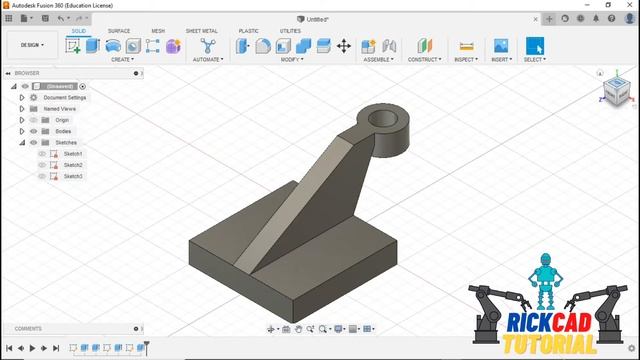
Task: Toggle visibility of the root component
Action: (25, 86)
